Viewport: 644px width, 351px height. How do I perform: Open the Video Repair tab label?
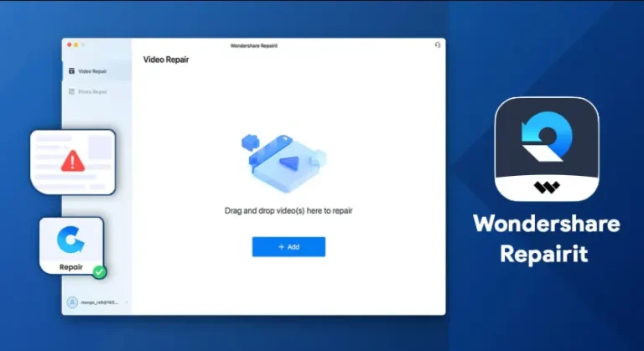point(92,71)
